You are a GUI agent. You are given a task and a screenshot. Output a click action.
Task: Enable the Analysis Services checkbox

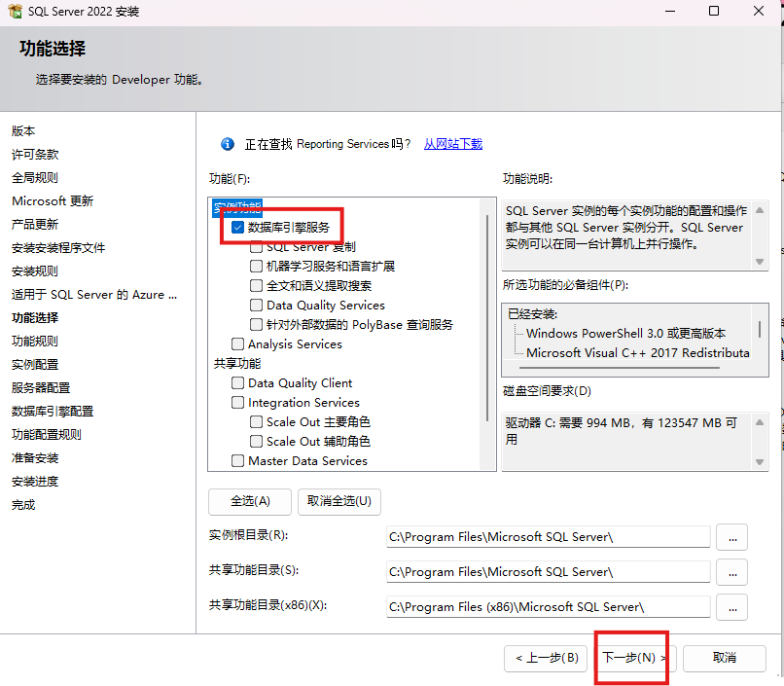coord(238,344)
